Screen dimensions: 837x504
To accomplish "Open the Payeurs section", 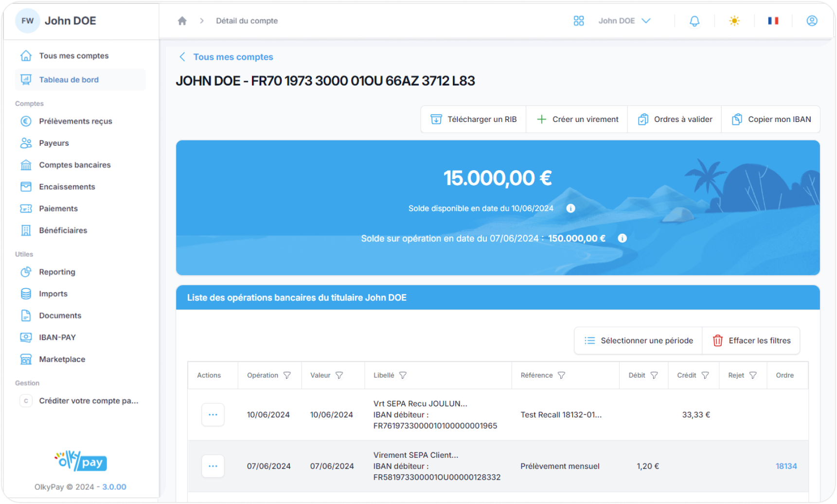I will 53,143.
